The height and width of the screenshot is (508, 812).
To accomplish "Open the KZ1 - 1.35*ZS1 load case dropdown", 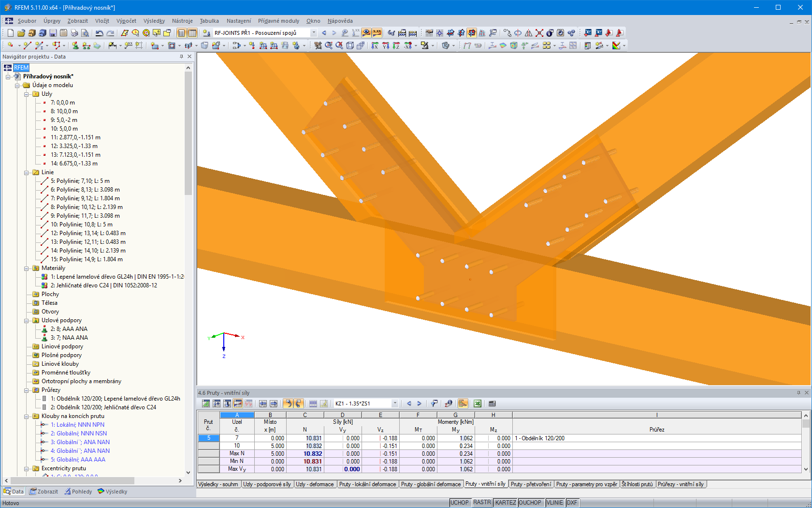I will point(394,403).
